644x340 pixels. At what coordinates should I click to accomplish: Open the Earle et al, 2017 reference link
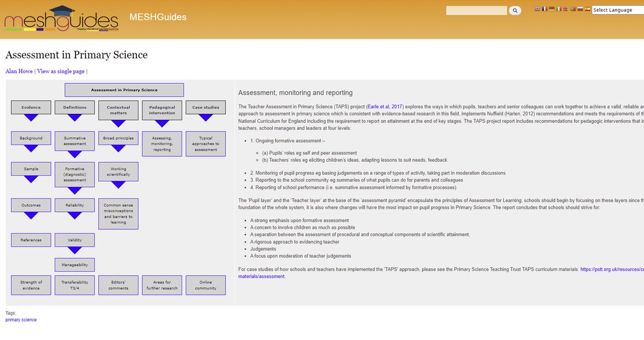coord(384,106)
